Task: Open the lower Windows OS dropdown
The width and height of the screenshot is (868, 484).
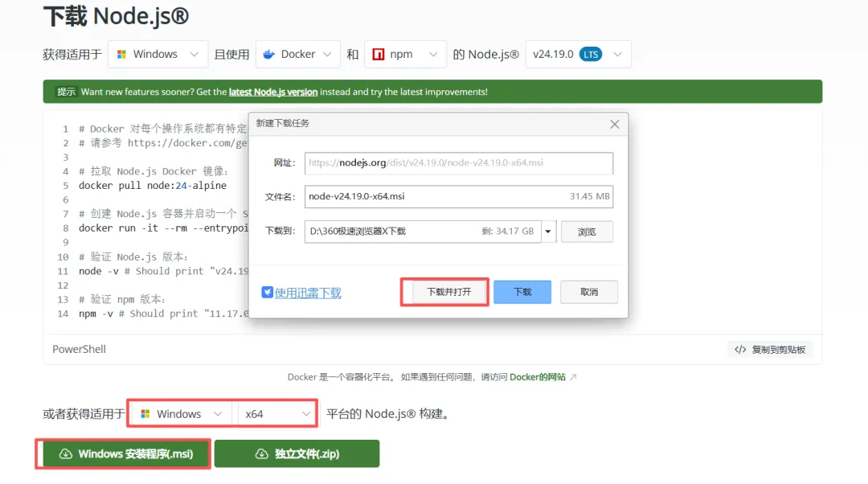Action: click(x=182, y=414)
